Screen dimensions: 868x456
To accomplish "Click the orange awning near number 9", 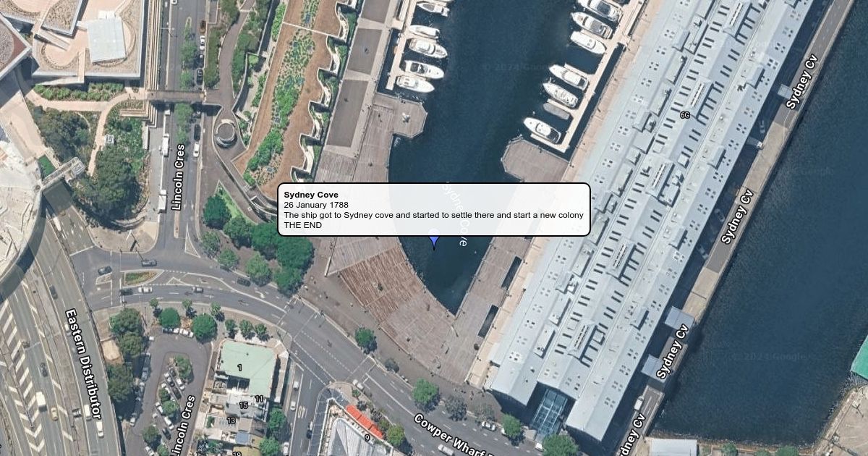I will (x=364, y=421).
